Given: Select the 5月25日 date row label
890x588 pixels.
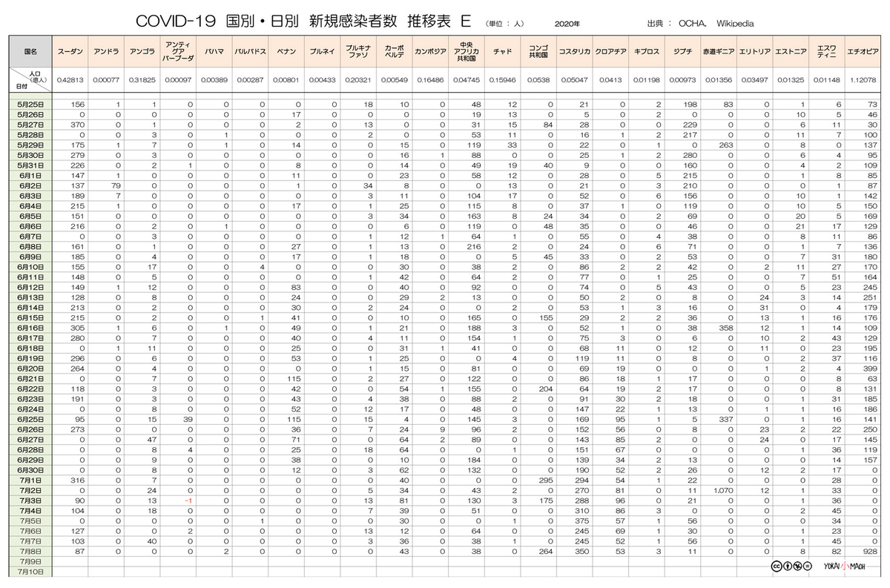Looking at the screenshot, I should tap(30, 105).
